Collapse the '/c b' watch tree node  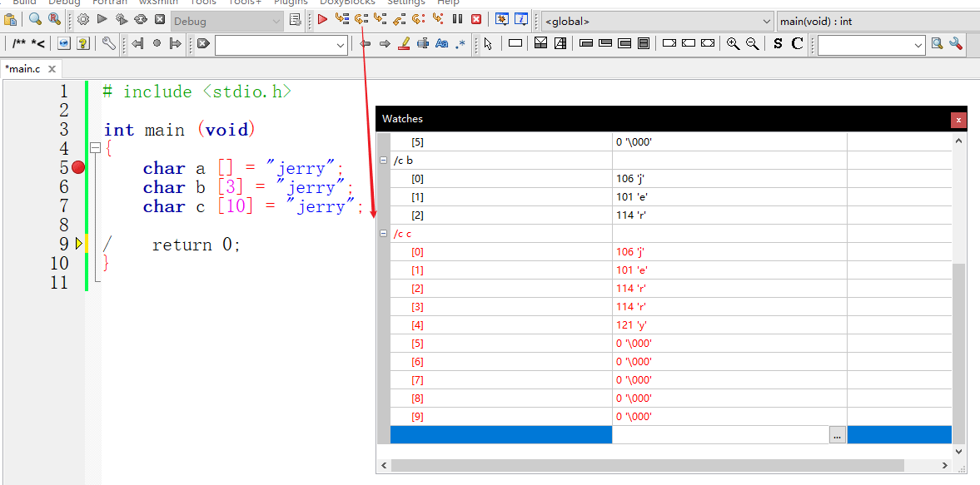point(383,161)
